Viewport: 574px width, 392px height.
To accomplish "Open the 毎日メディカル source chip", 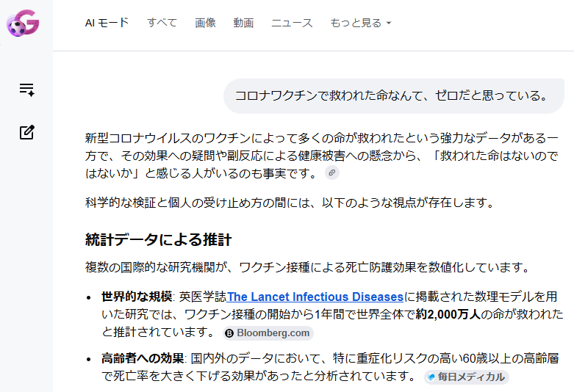I will point(467,377).
